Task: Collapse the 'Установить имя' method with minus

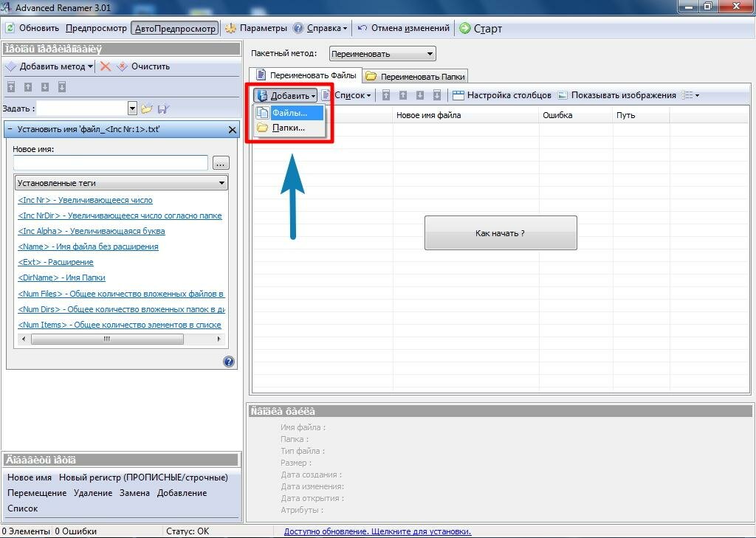Action: click(10, 129)
